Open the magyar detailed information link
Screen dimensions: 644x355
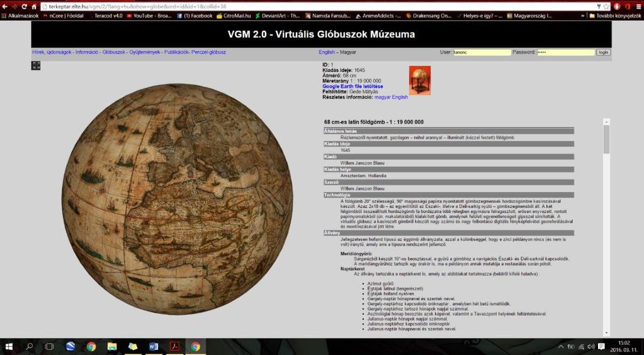382,97
